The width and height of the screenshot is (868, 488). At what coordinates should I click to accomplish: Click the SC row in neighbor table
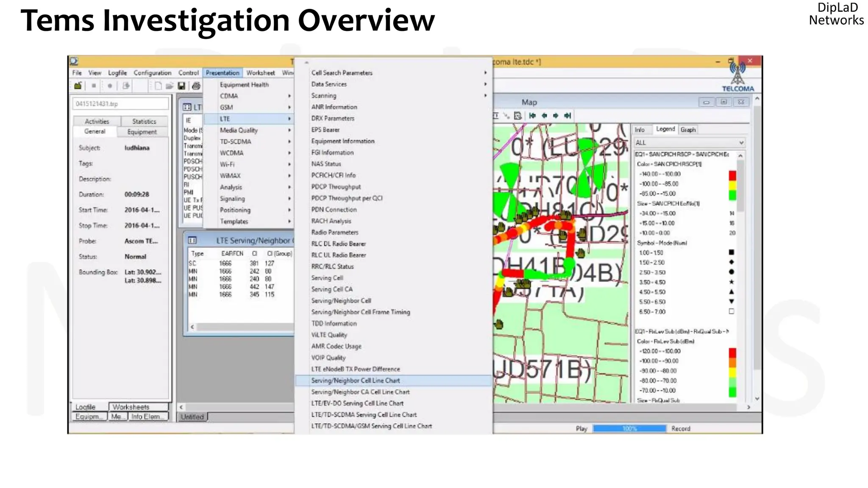coord(241,263)
